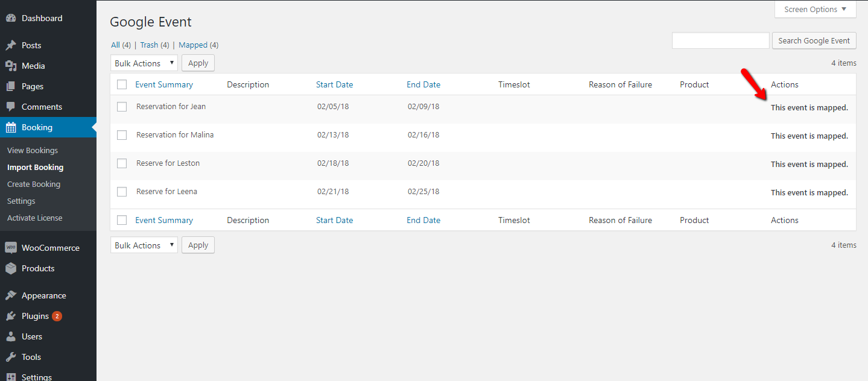Click inside the search input field
The height and width of the screenshot is (381, 868).
[x=720, y=40]
